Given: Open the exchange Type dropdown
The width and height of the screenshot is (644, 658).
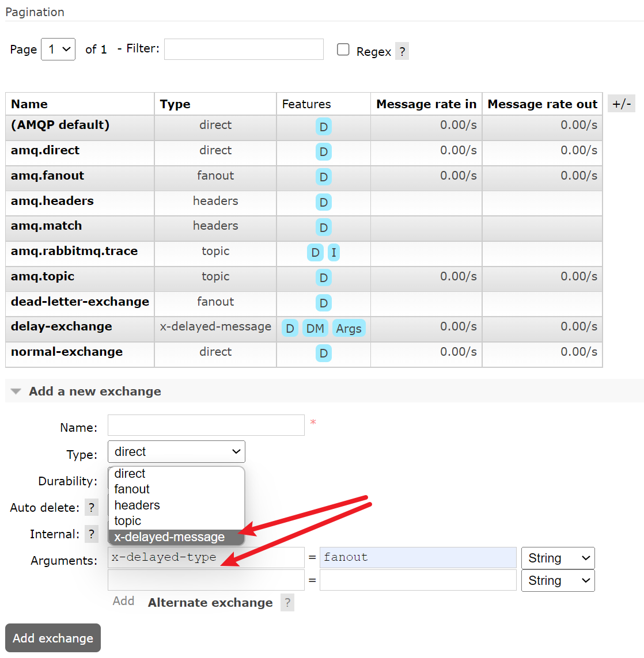Looking at the screenshot, I should tap(176, 451).
